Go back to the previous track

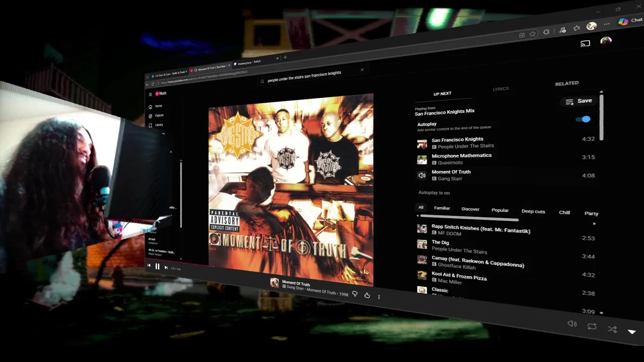click(148, 265)
